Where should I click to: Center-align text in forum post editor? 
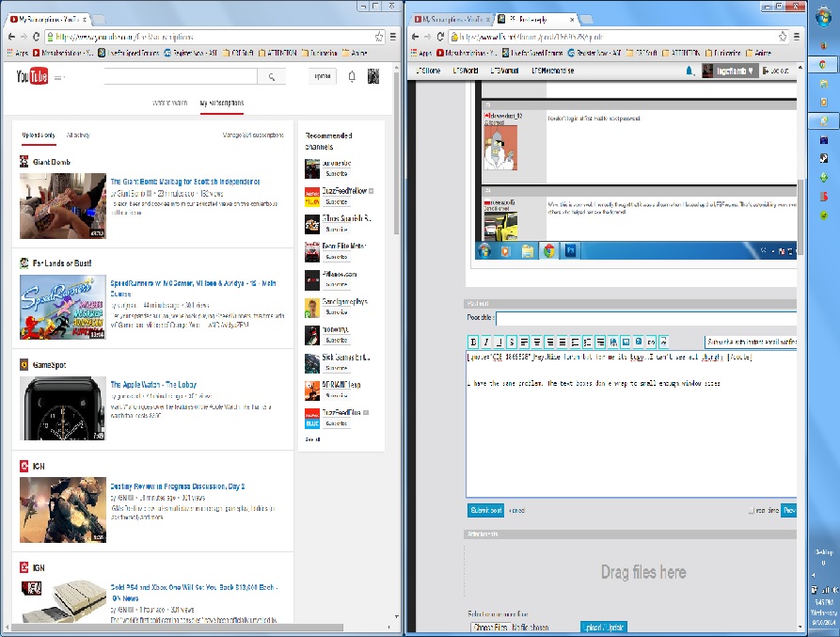[x=537, y=342]
